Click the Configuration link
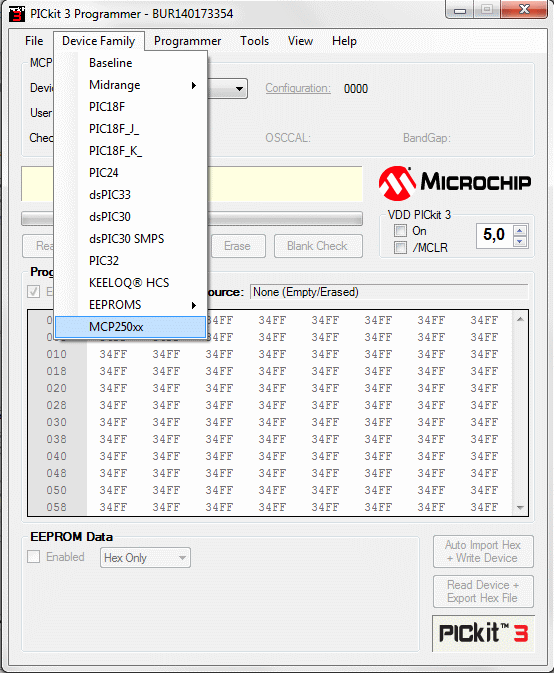 (x=298, y=88)
